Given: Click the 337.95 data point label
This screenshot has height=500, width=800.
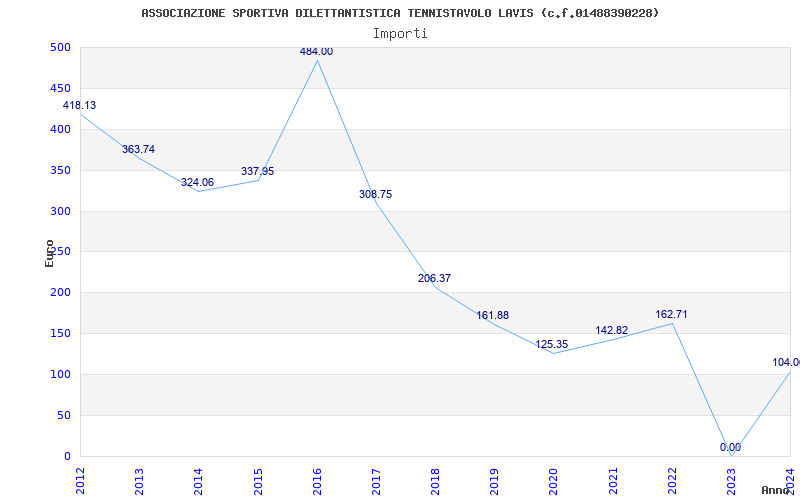Looking at the screenshot, I should coord(258,171).
